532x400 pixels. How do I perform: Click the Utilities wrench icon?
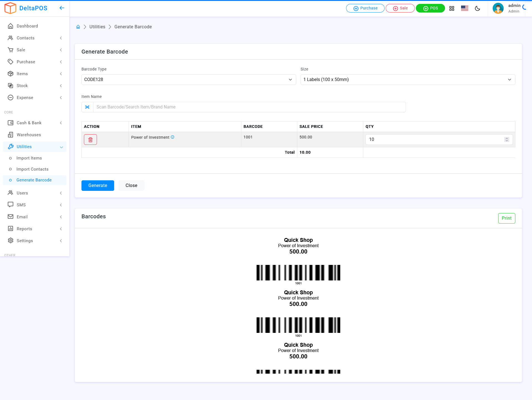[x=11, y=147]
